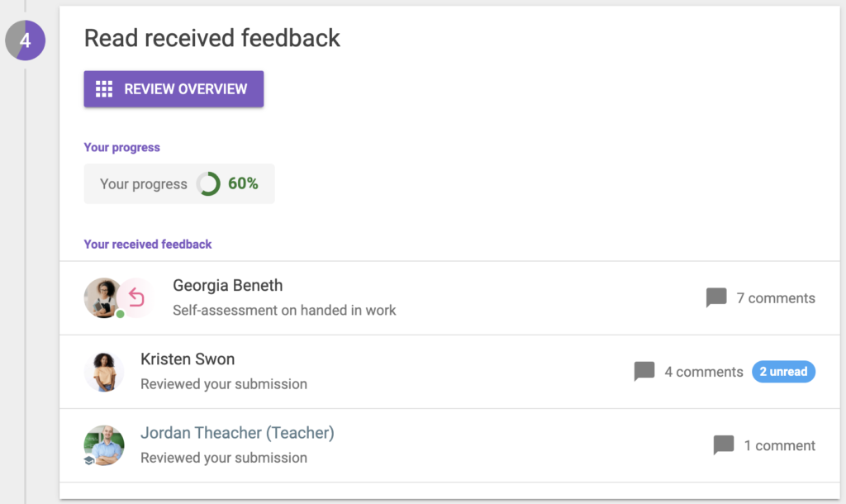The width and height of the screenshot is (846, 504).
Task: Click the comment bubble beside 7 comments
Action: [716, 298]
